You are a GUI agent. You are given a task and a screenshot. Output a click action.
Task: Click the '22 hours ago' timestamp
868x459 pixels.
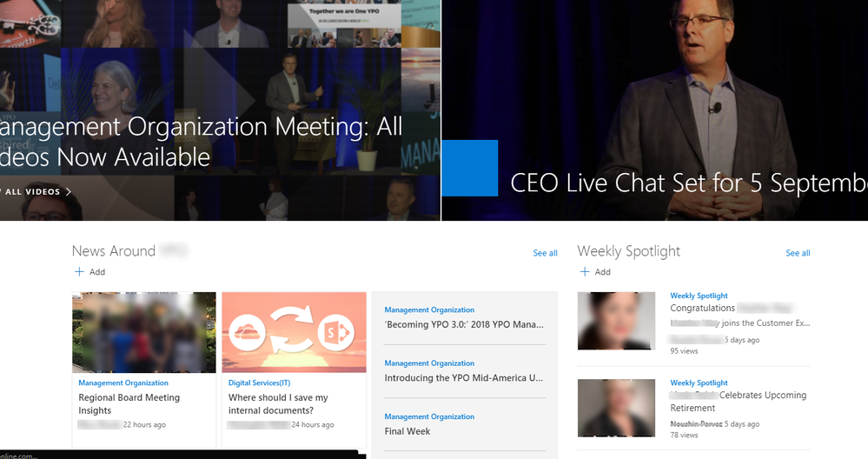tap(144, 425)
